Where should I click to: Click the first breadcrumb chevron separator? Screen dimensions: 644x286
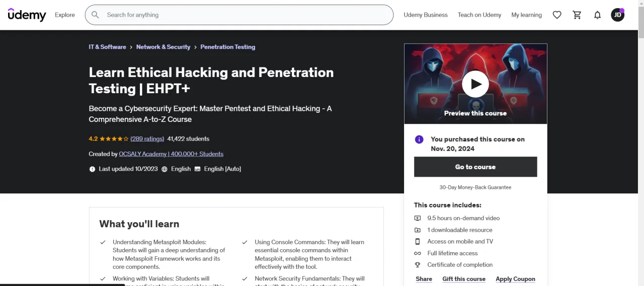pos(131,47)
